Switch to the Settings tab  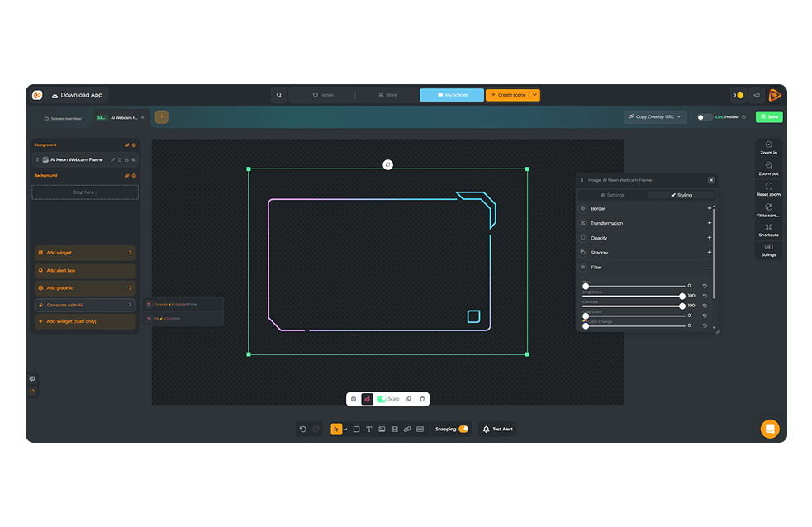point(612,195)
